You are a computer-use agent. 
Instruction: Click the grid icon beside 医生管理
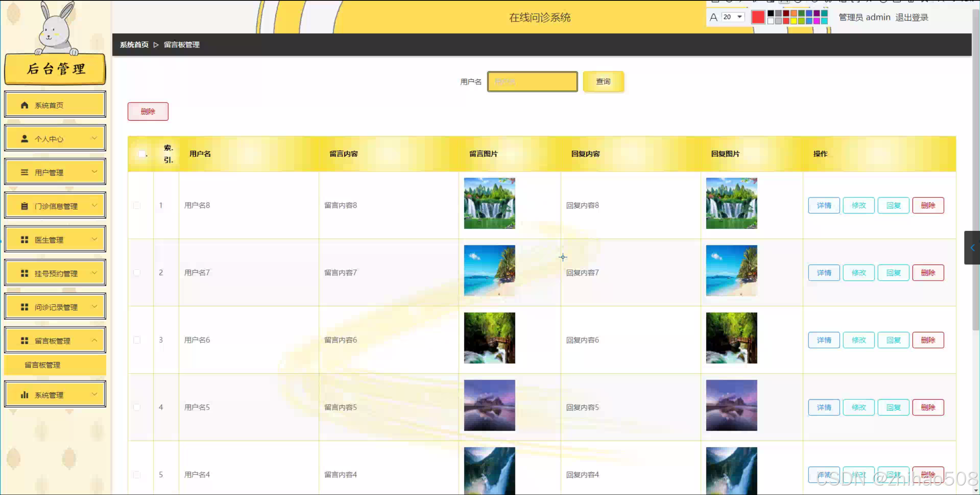pos(25,239)
